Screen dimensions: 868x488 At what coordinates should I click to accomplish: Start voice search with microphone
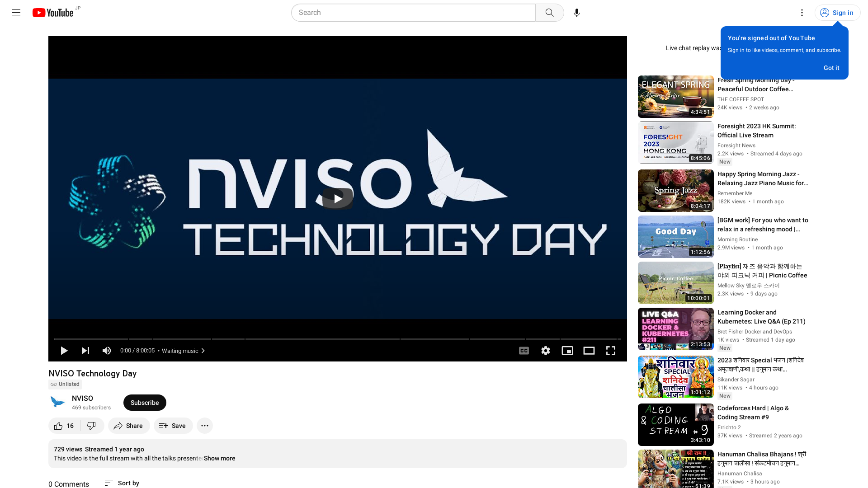(576, 13)
